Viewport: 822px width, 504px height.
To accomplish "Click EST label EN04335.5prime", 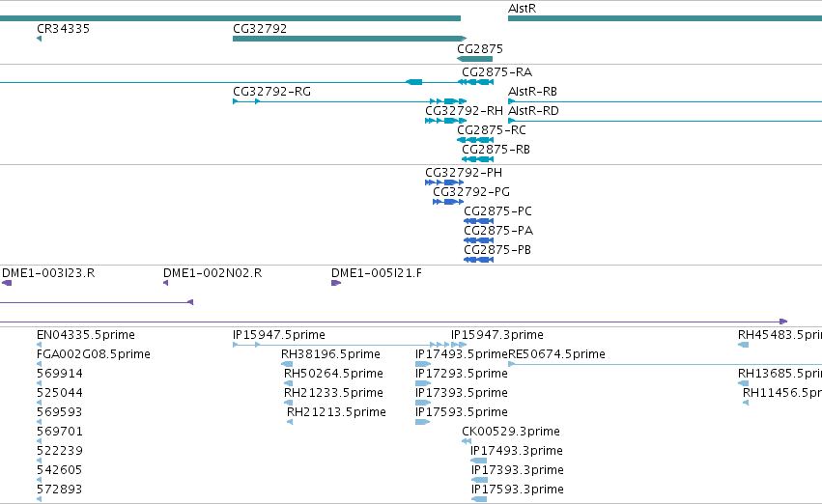I will 85,335.
